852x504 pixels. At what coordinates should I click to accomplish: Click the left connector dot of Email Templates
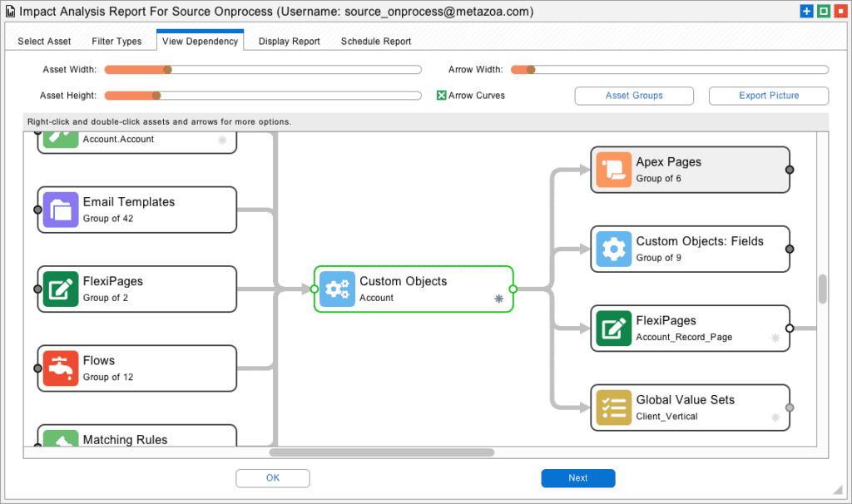click(x=37, y=210)
